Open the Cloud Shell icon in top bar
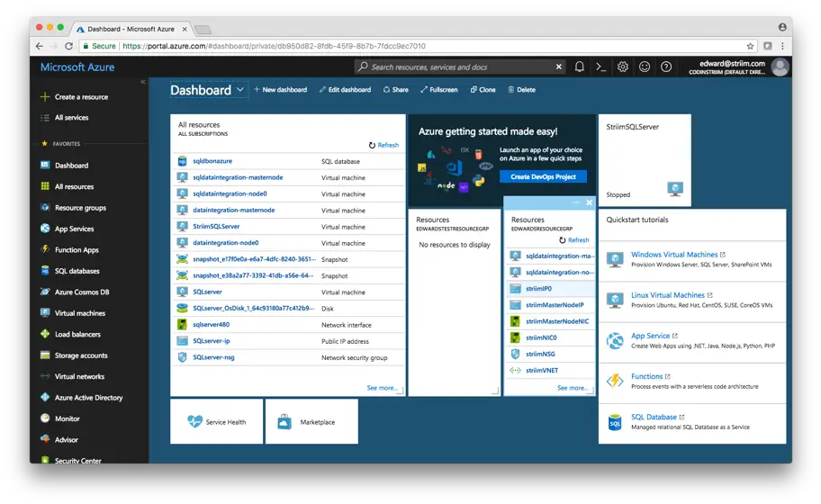The image size is (821, 504). point(601,67)
